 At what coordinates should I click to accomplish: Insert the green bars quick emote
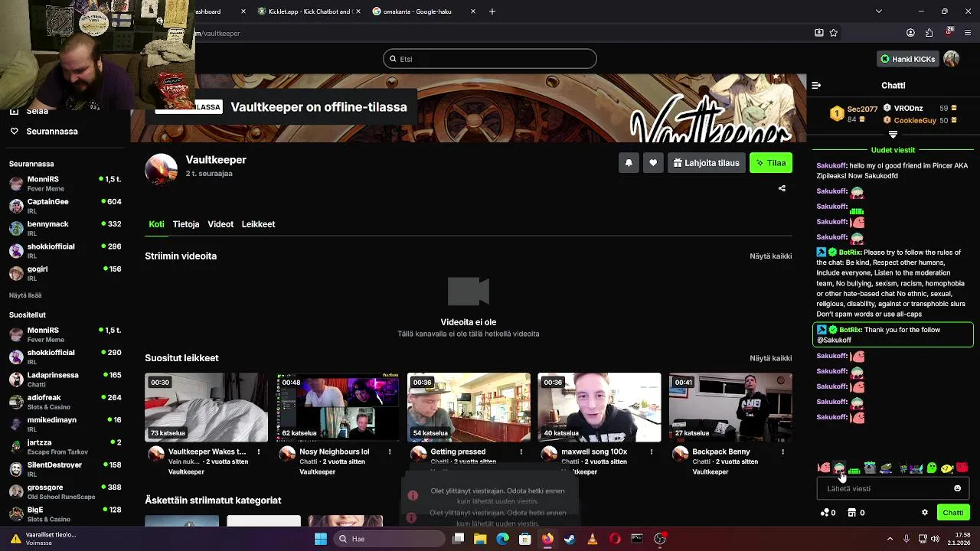[x=854, y=469]
